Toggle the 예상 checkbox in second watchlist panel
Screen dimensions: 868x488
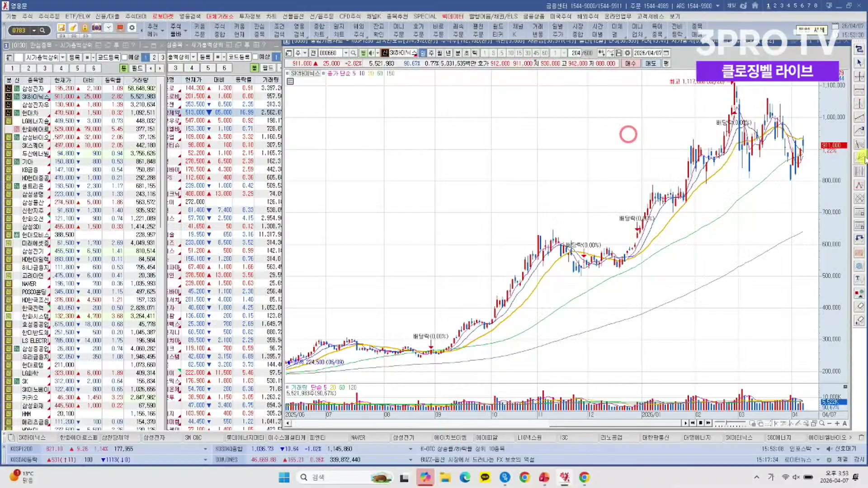255,57
